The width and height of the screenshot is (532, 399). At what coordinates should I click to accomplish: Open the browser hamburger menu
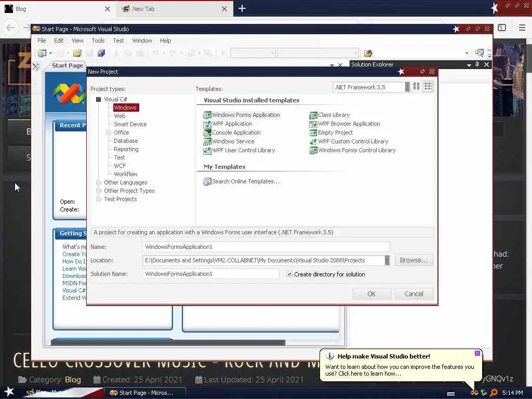point(522,28)
